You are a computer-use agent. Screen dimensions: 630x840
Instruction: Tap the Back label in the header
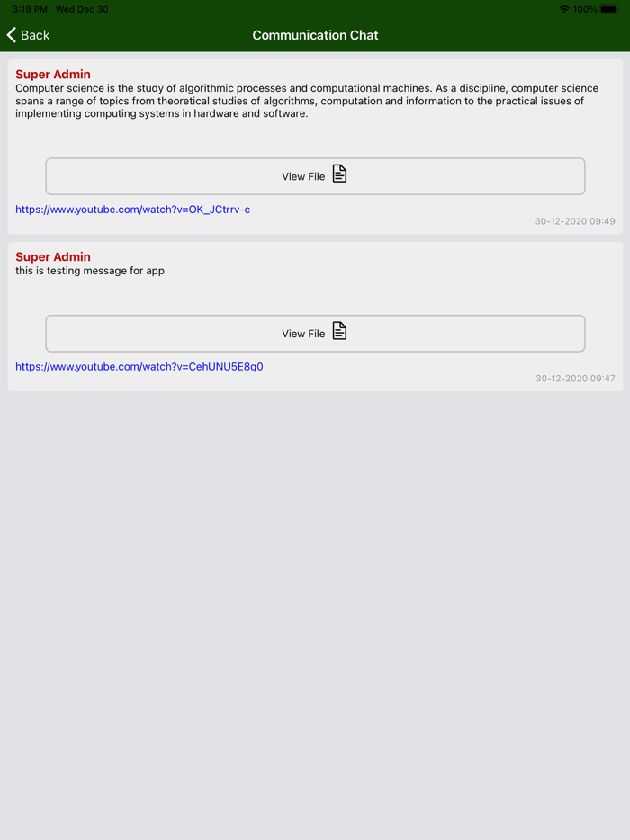[35, 35]
